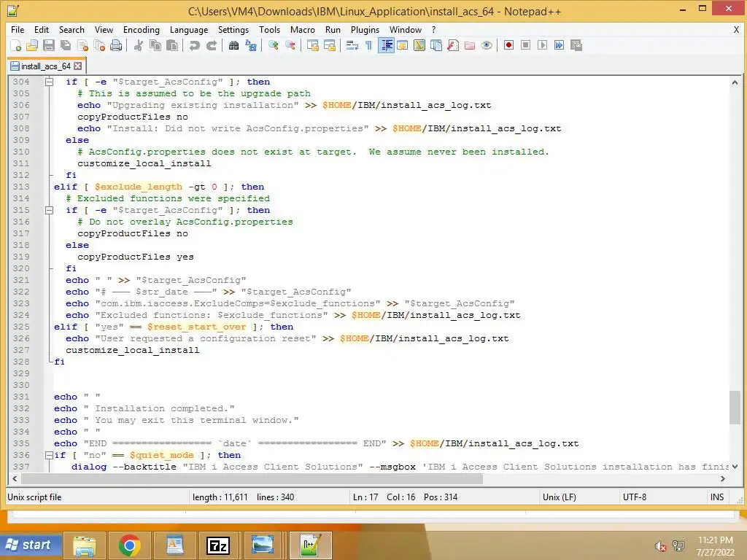Click the vertical scrollbar thumb
747x560 pixels.
click(735, 407)
